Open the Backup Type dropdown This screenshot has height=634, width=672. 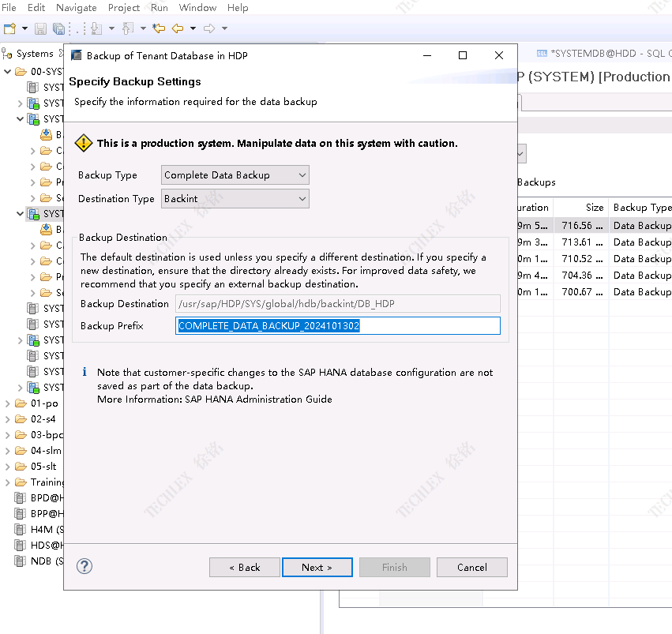(235, 175)
